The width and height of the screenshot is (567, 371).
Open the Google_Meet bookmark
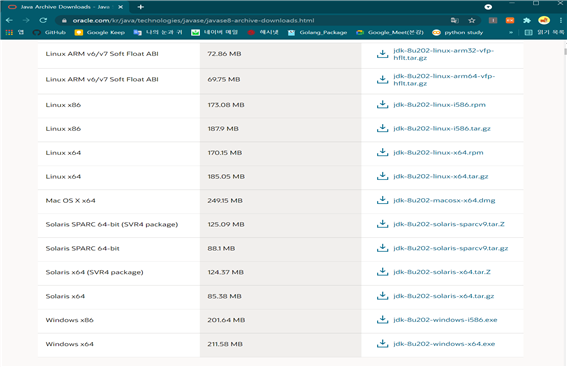(389, 33)
